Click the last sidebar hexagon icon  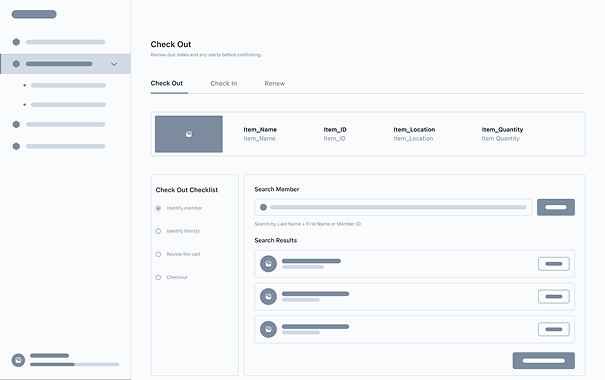[16, 146]
